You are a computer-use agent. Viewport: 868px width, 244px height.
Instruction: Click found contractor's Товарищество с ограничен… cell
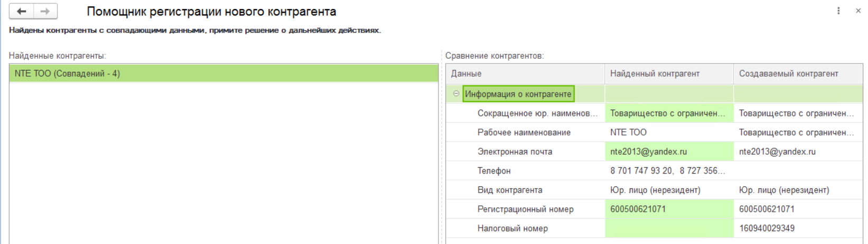pos(669,113)
